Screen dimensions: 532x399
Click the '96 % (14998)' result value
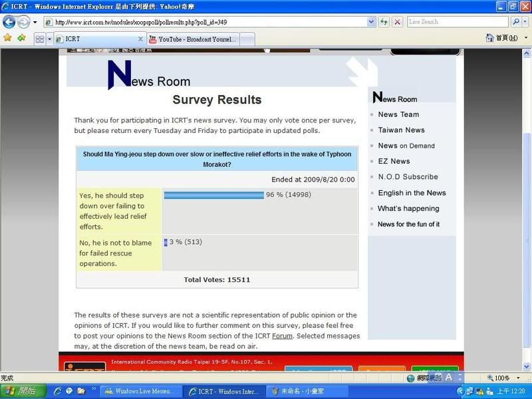pyautogui.click(x=289, y=195)
